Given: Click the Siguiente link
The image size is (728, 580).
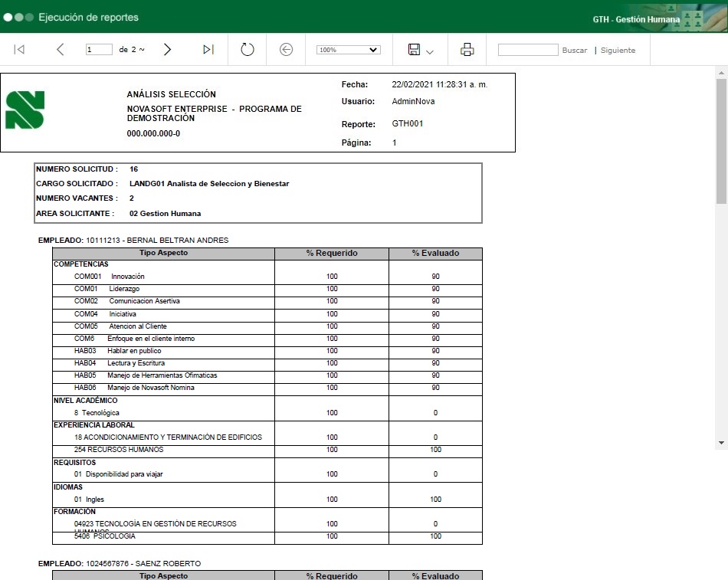Looking at the screenshot, I should point(618,51).
